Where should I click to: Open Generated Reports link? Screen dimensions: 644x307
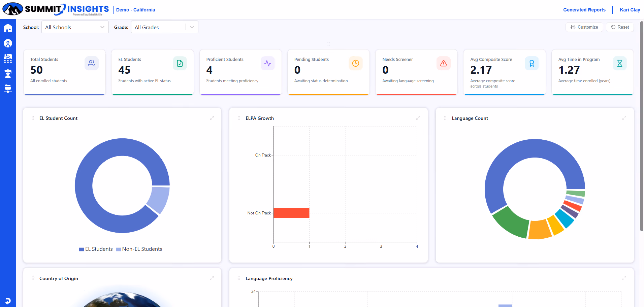click(x=584, y=10)
